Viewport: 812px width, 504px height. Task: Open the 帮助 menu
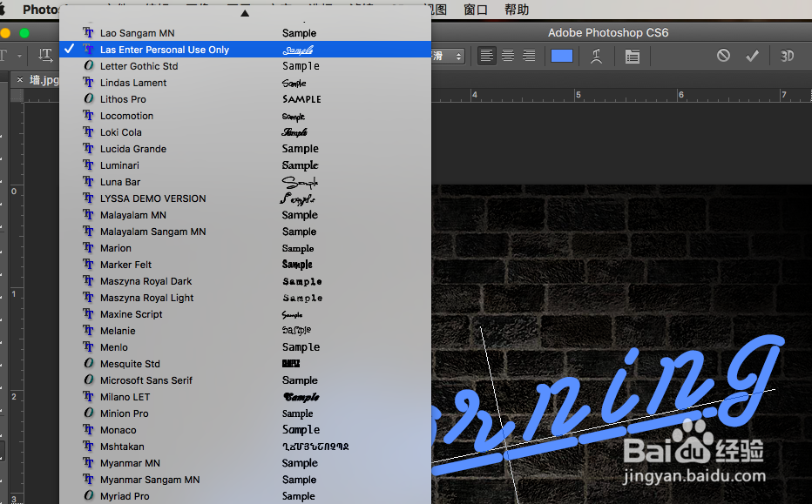[517, 10]
